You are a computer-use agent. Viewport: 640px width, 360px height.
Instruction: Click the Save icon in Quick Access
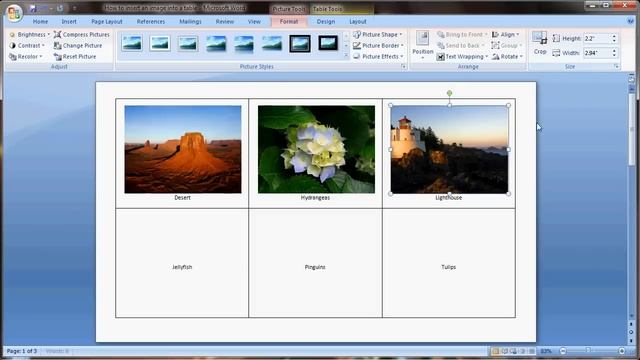[33, 8]
